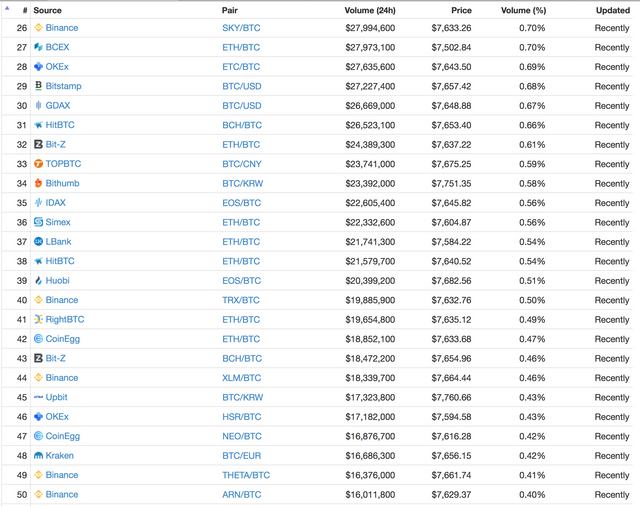This screenshot has width=640, height=507.
Task: Click the Bitstamp logo icon in row 29
Action: [x=38, y=86]
